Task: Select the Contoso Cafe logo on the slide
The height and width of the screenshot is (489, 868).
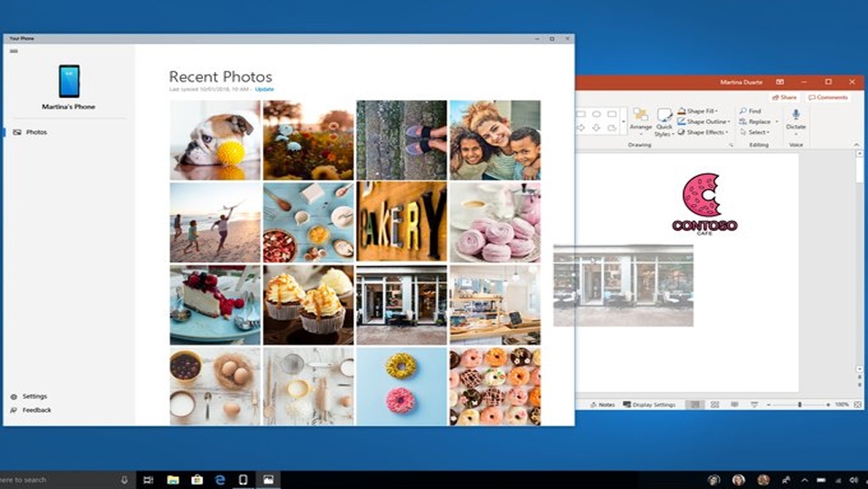Action: coord(704,204)
